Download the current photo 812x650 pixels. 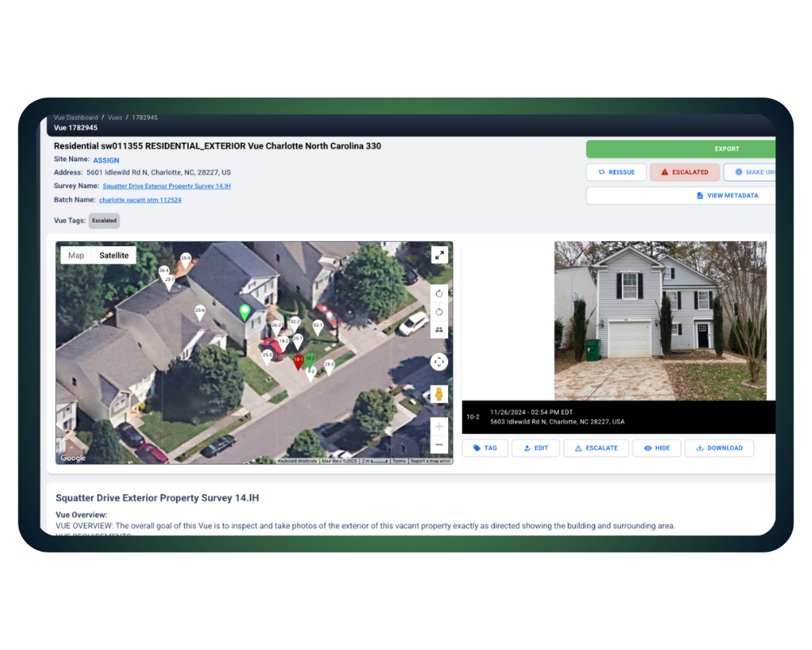click(x=719, y=448)
